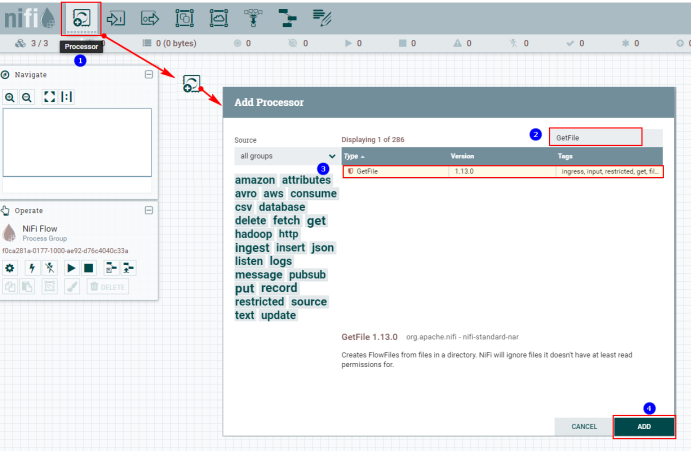The width and height of the screenshot is (692, 451).
Task: Filter by the database tag
Action: tap(282, 207)
